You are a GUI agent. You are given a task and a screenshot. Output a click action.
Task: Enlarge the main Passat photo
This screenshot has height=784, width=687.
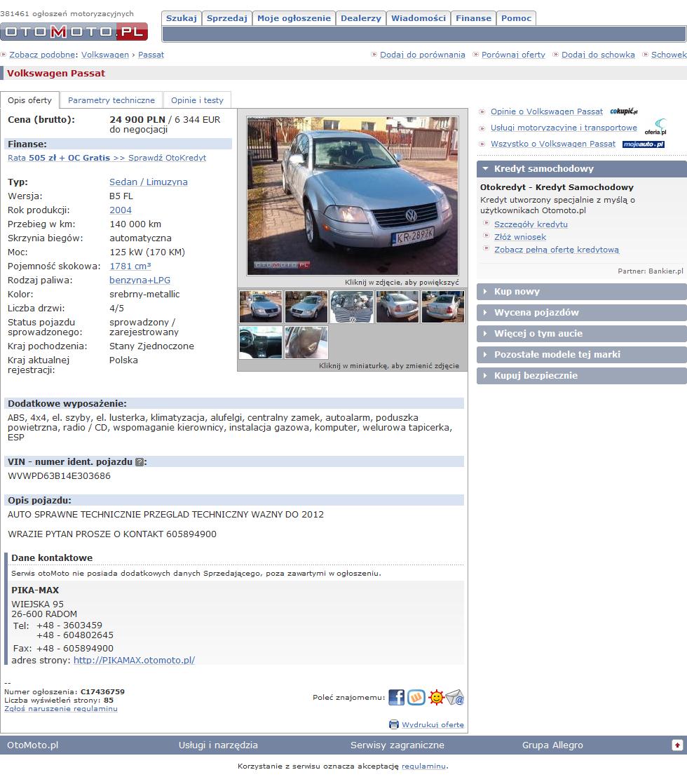click(353, 196)
